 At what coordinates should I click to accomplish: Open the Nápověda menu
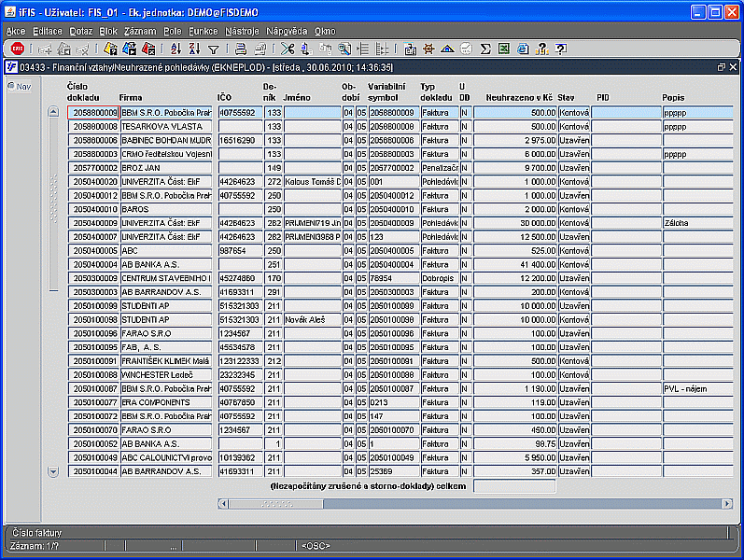[287, 31]
